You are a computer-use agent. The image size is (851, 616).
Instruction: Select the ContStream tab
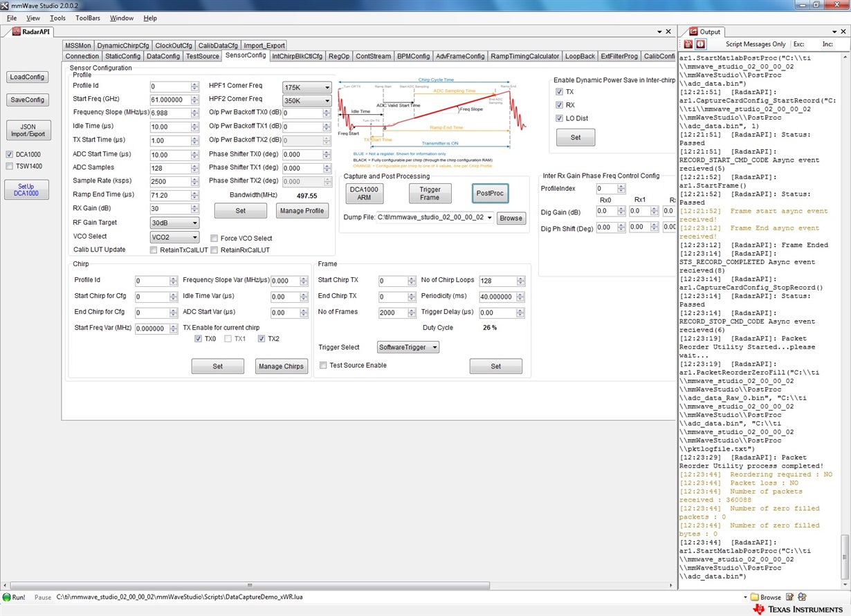(374, 57)
